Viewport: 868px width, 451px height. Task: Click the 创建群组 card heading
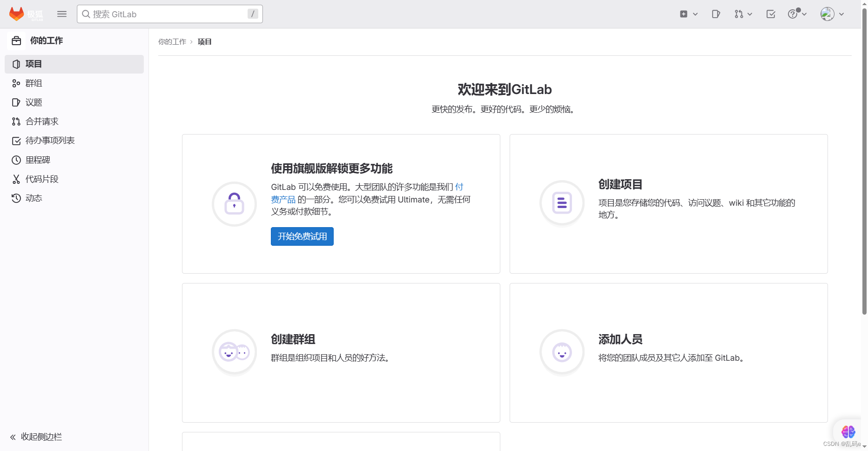click(x=293, y=339)
